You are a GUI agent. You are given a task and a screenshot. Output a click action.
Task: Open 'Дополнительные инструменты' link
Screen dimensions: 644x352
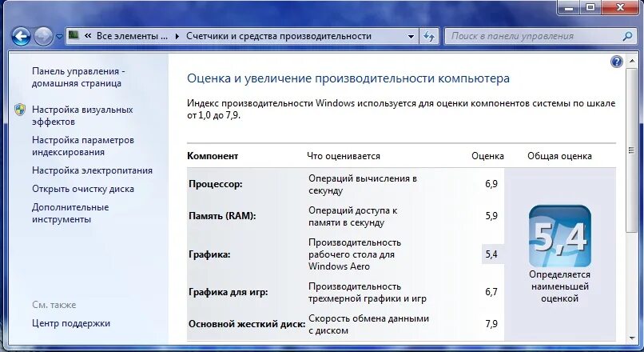[70, 213]
